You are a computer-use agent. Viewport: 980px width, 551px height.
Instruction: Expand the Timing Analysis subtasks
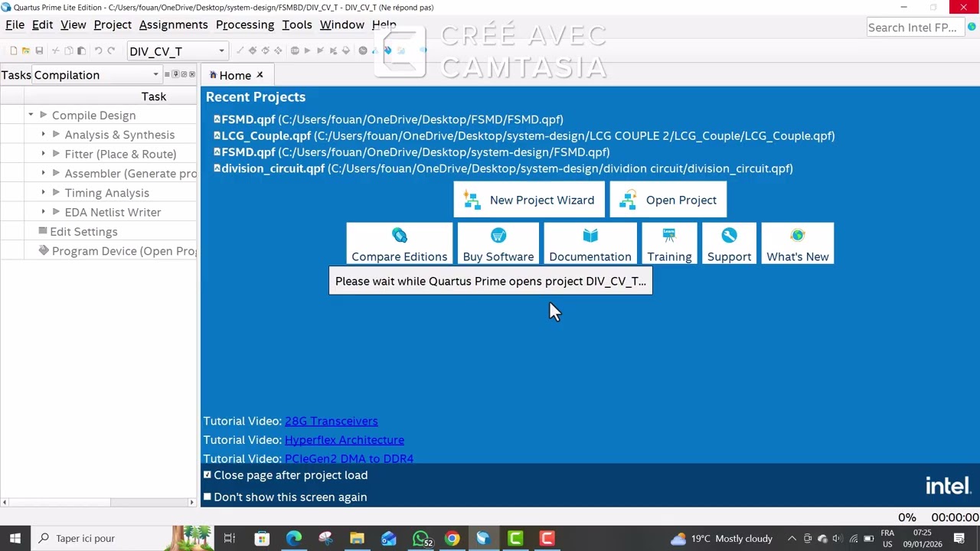[44, 193]
